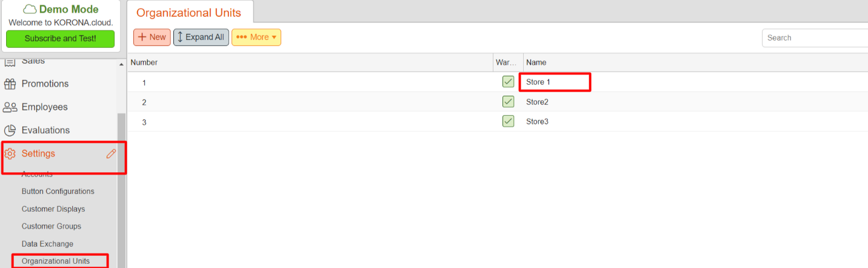Screen dimensions: 868x268
Task: Toggle the warehouse checkbox for Store3
Action: point(508,121)
